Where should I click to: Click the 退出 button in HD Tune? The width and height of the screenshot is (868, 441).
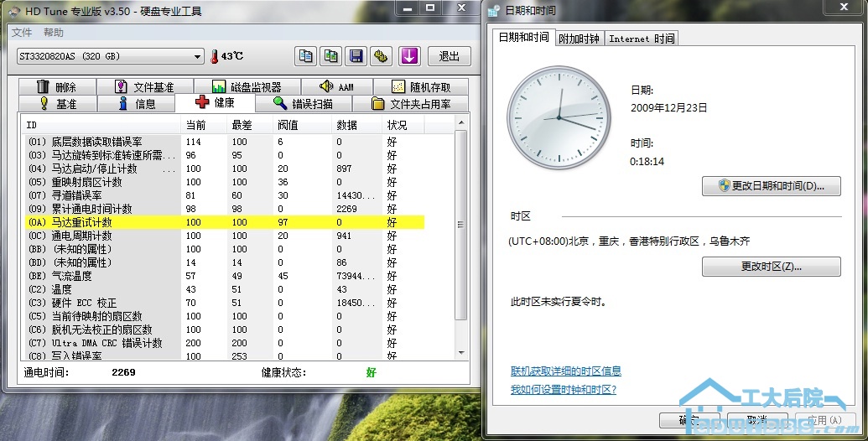[449, 56]
